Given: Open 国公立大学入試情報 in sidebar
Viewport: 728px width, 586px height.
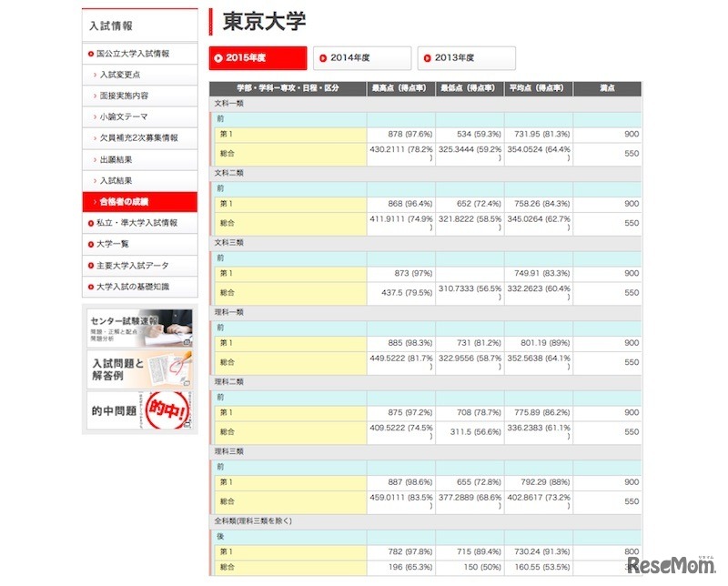Looking at the screenshot, I should (140, 54).
